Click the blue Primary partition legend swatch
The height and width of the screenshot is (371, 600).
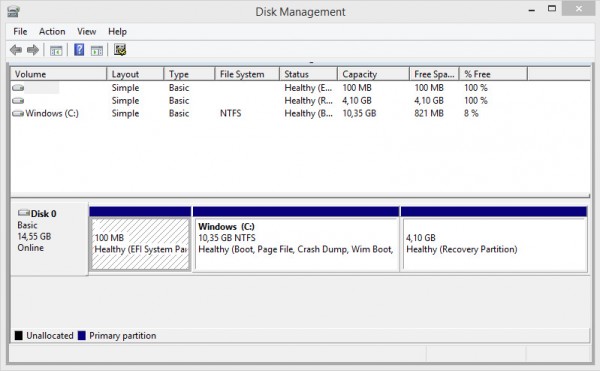click(x=82, y=336)
